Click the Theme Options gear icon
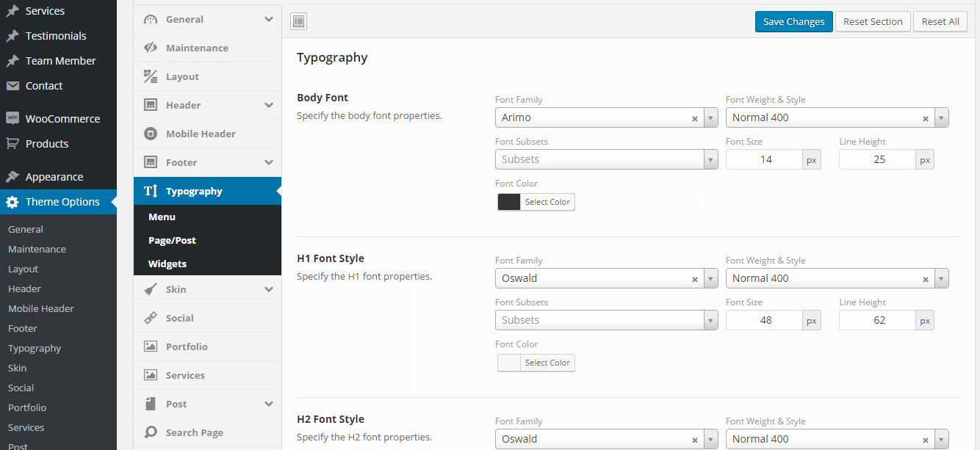 click(12, 202)
